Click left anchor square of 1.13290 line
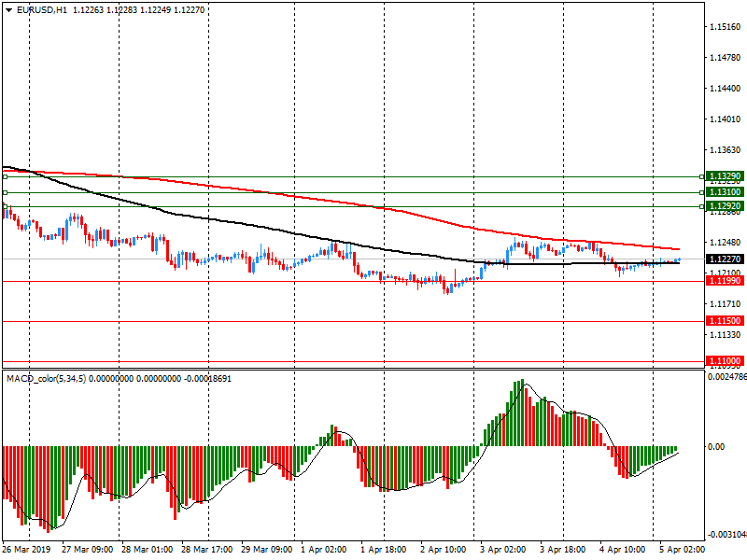The image size is (747, 560). click(x=6, y=175)
